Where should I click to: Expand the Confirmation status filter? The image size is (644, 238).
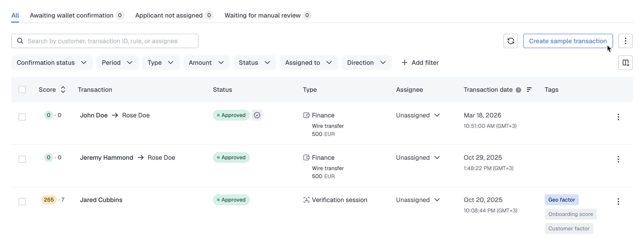point(52,63)
